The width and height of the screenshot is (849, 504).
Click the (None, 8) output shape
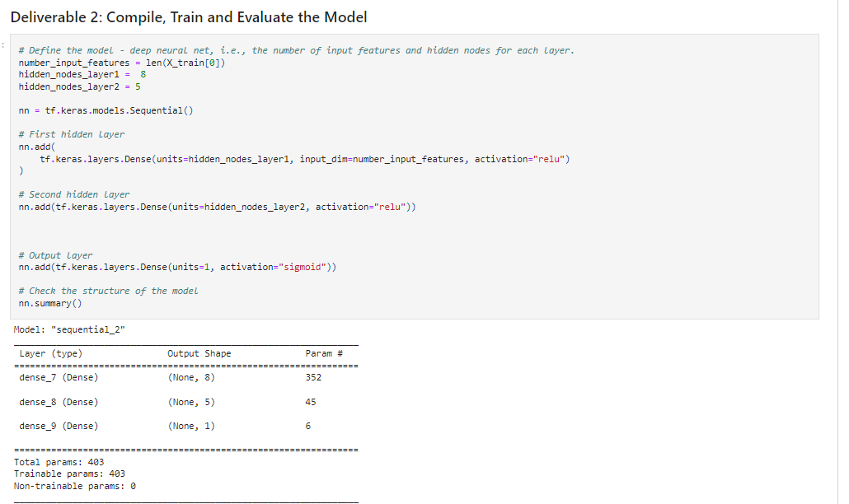point(191,377)
